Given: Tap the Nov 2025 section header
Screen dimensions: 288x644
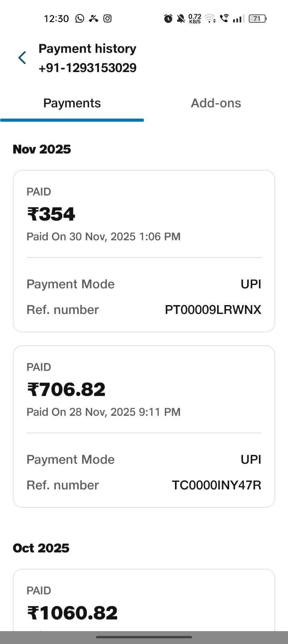Looking at the screenshot, I should pos(42,149).
